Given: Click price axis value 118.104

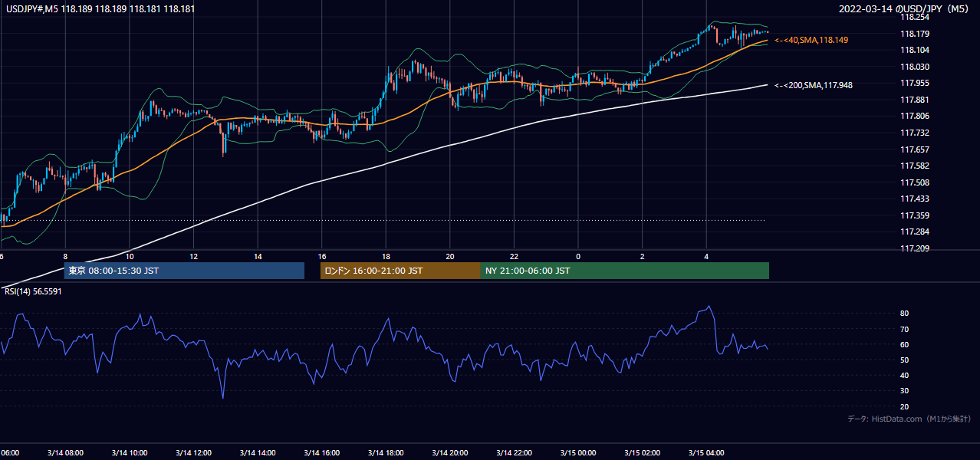Looking at the screenshot, I should (915, 50).
